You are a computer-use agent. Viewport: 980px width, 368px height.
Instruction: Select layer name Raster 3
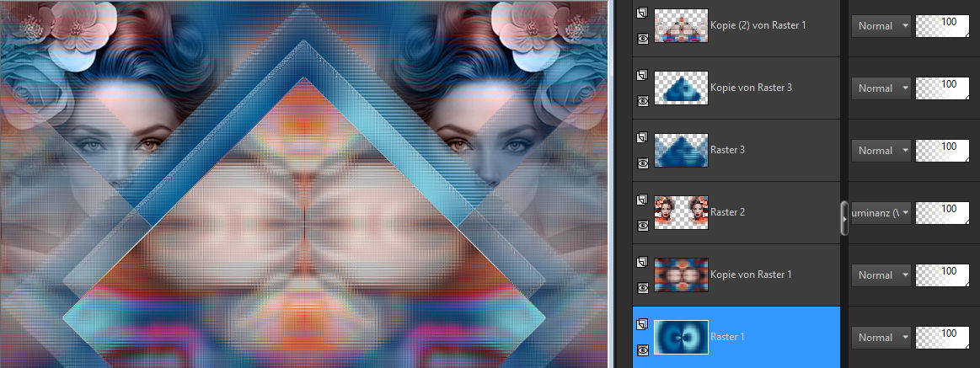[727, 150]
